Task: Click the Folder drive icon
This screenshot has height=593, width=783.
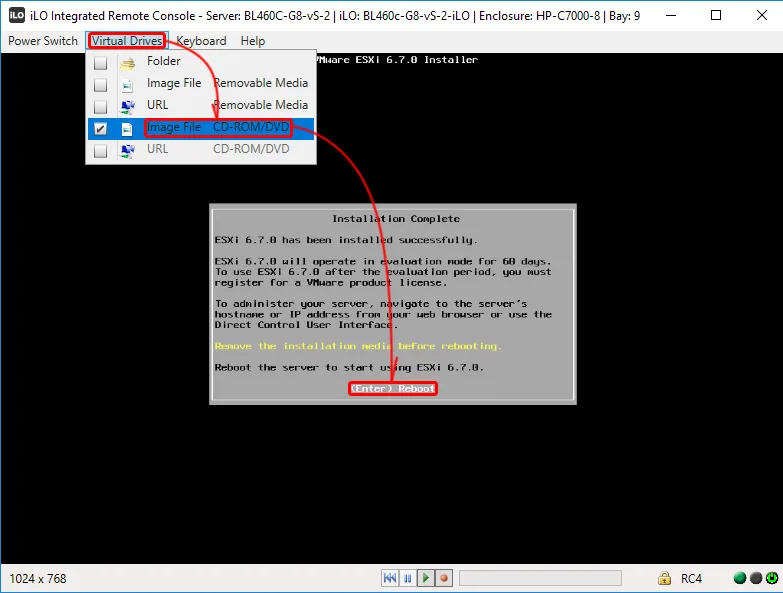Action: pos(128,63)
